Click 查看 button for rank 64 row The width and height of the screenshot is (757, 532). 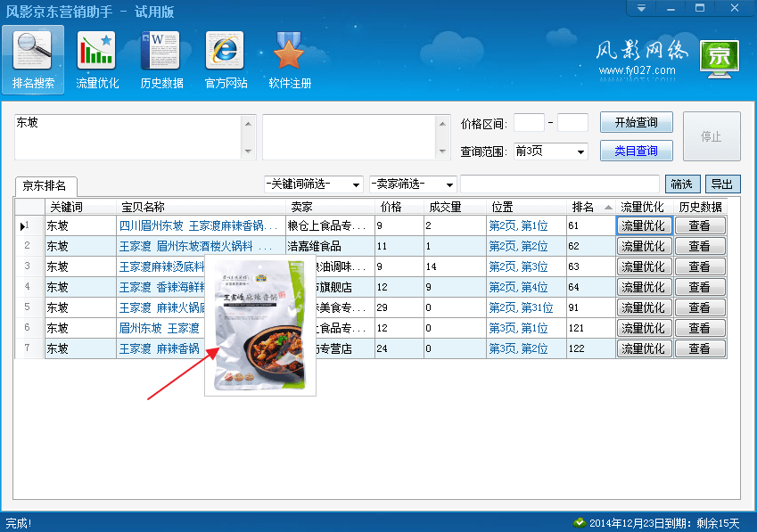700,288
